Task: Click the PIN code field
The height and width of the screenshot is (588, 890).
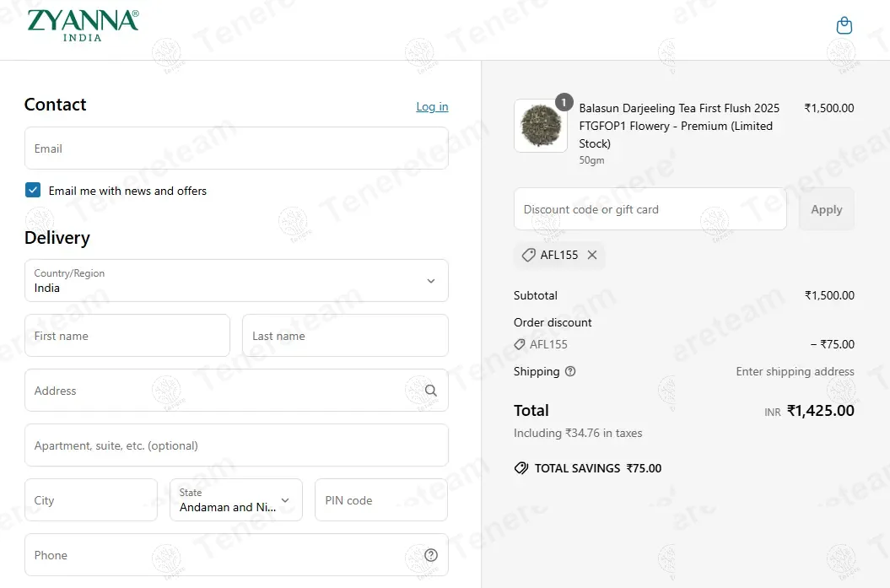Action: pos(381,500)
